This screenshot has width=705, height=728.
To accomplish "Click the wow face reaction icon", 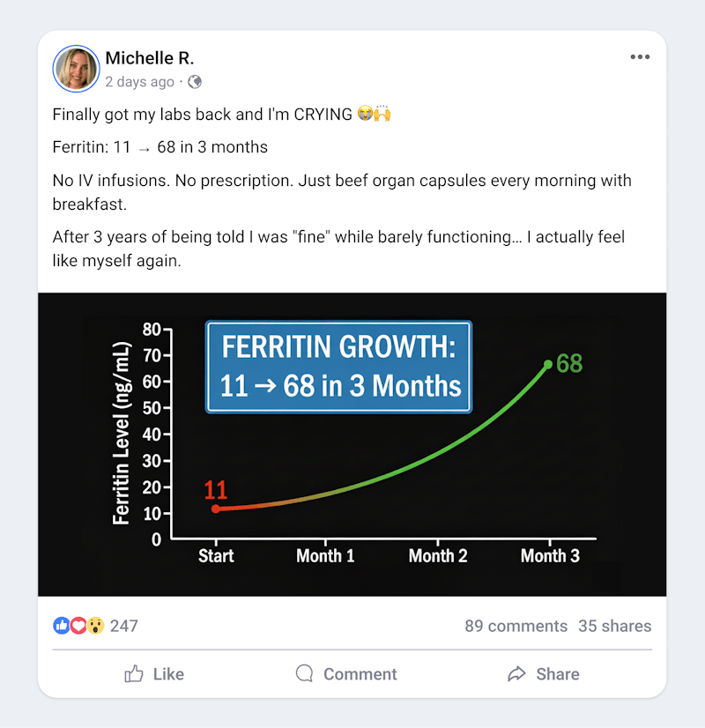I will 95,626.
